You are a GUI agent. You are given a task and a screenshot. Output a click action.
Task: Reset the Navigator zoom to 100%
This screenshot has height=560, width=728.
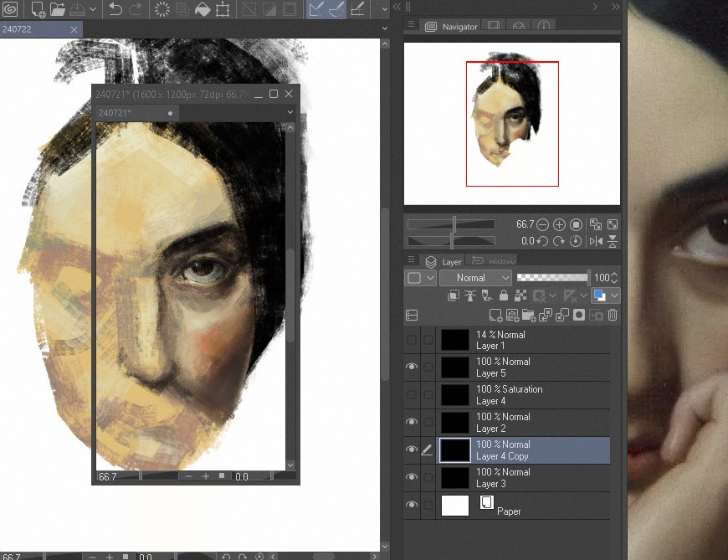[x=576, y=224]
